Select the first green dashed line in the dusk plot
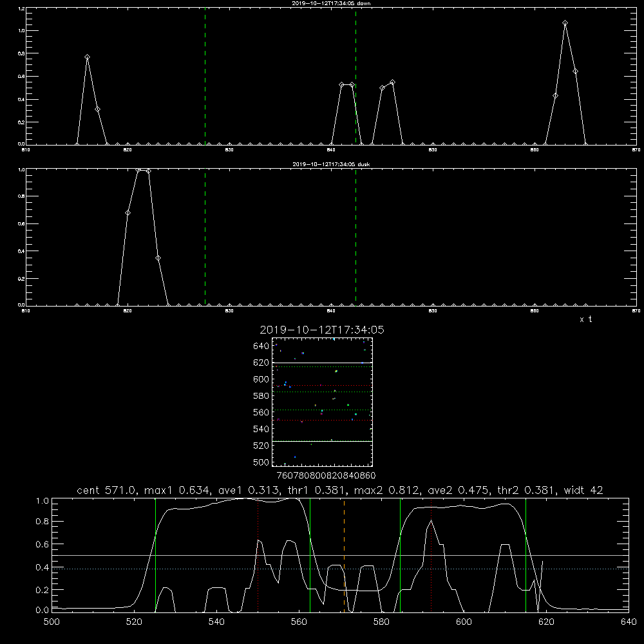The image size is (644, 644). tap(205, 238)
